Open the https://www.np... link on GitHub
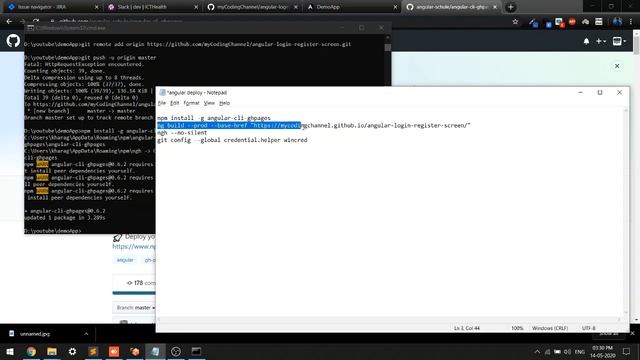Image resolution: width=640 pixels, height=360 pixels. tap(134, 247)
